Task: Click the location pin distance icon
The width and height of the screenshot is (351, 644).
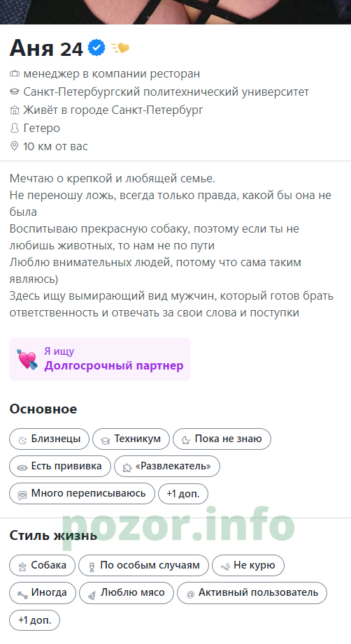Action: click(x=15, y=146)
